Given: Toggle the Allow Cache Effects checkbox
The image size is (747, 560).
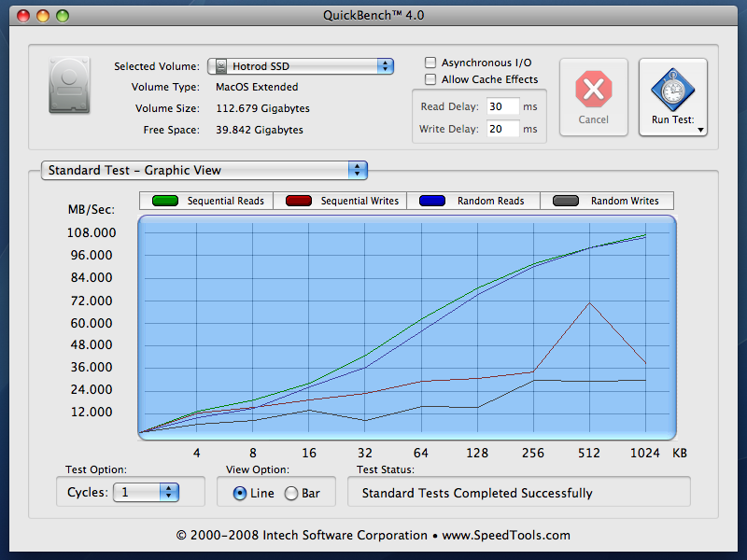Looking at the screenshot, I should tap(430, 79).
